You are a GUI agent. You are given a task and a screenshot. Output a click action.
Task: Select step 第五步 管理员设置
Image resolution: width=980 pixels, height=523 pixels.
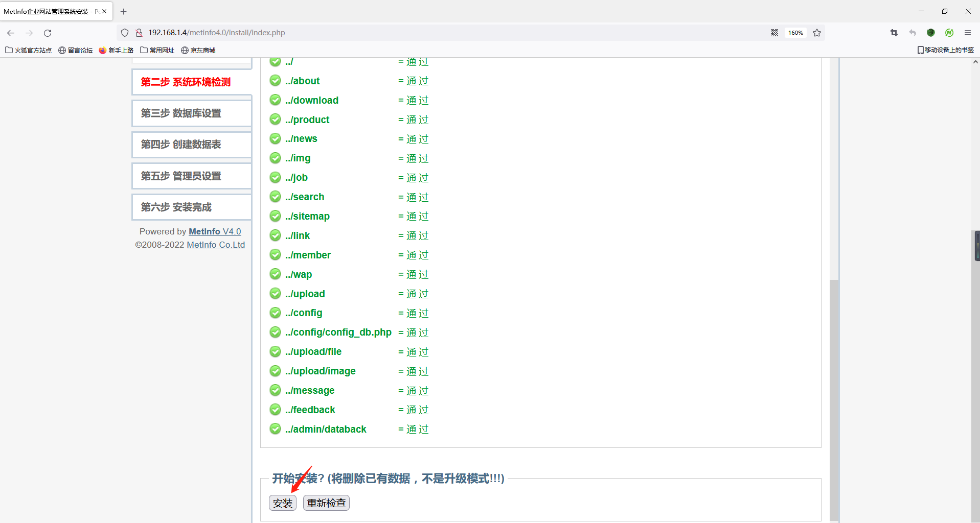[x=192, y=176]
